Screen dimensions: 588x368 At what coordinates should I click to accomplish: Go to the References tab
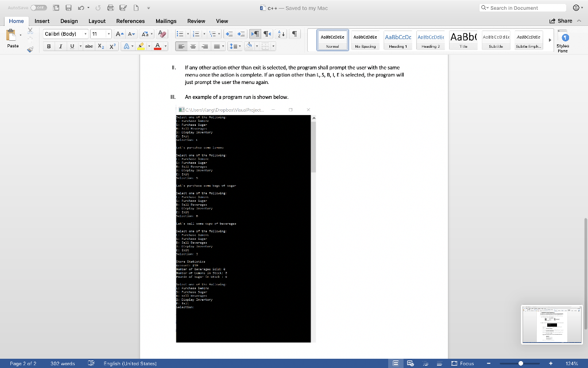tap(130, 21)
